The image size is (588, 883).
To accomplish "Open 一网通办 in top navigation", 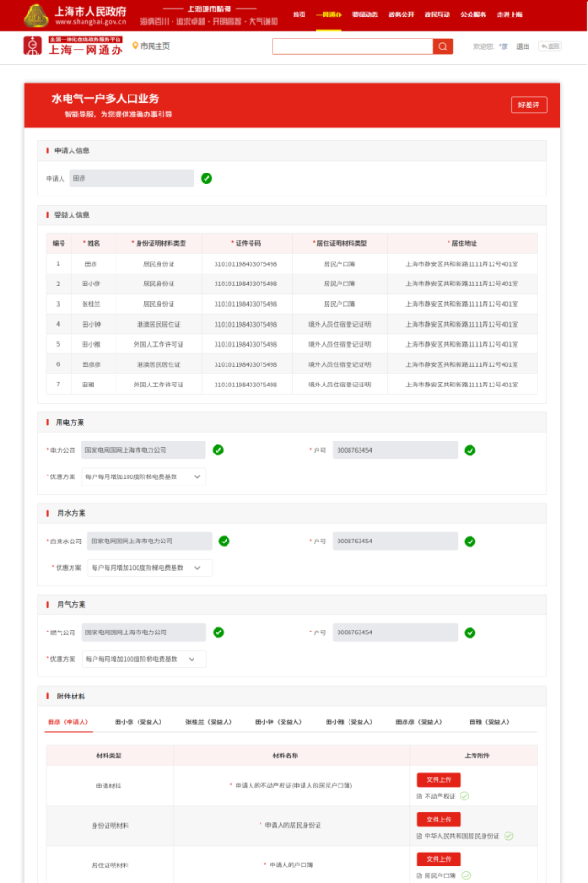I will (x=328, y=15).
